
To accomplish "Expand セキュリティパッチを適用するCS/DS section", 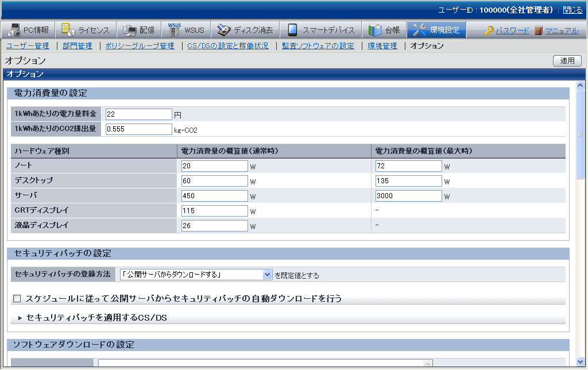I will tap(20, 318).
